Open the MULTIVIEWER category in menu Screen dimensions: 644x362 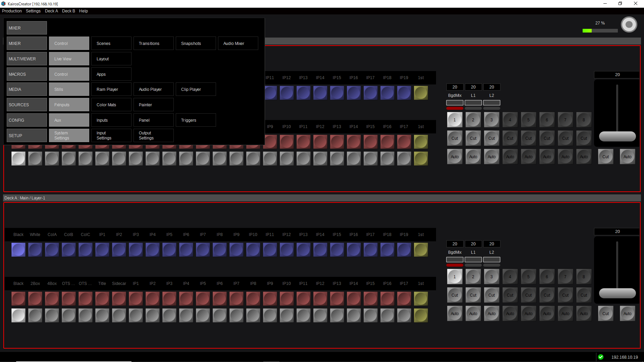coord(26,59)
